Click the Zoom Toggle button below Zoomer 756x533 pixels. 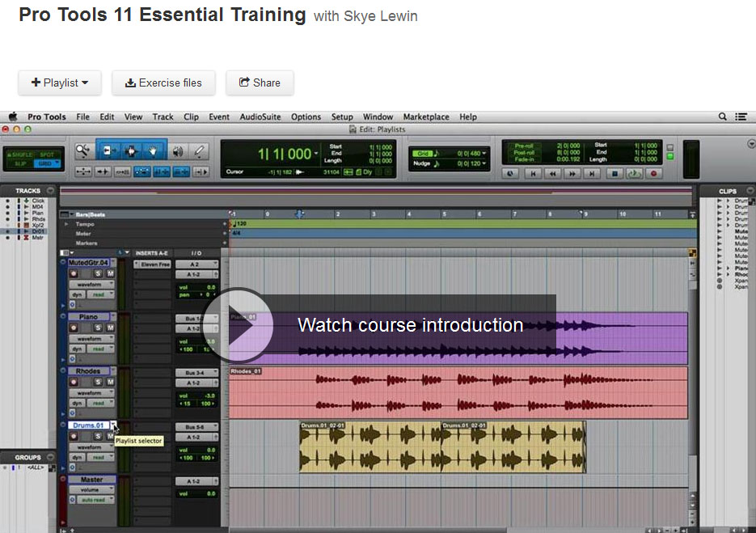(83, 171)
